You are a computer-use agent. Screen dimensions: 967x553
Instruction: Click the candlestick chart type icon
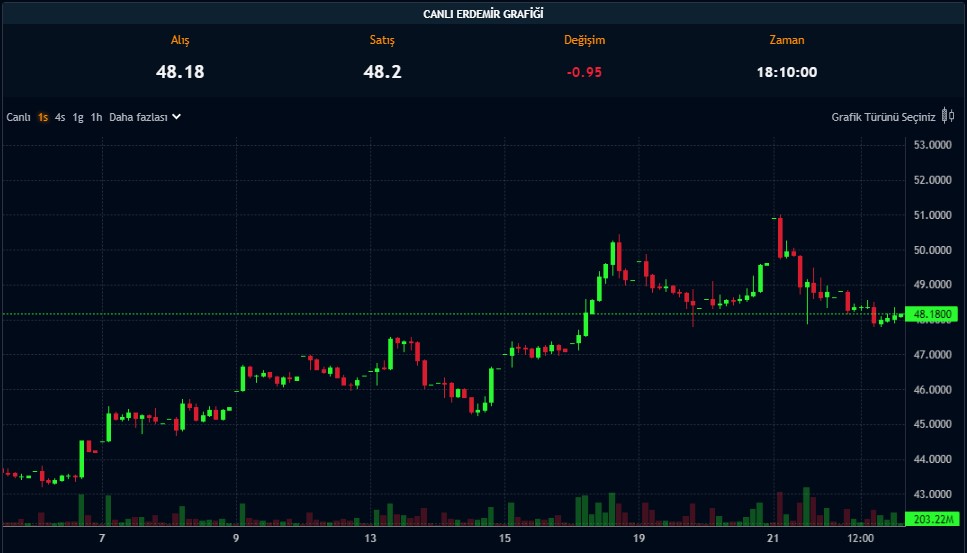pos(948,117)
